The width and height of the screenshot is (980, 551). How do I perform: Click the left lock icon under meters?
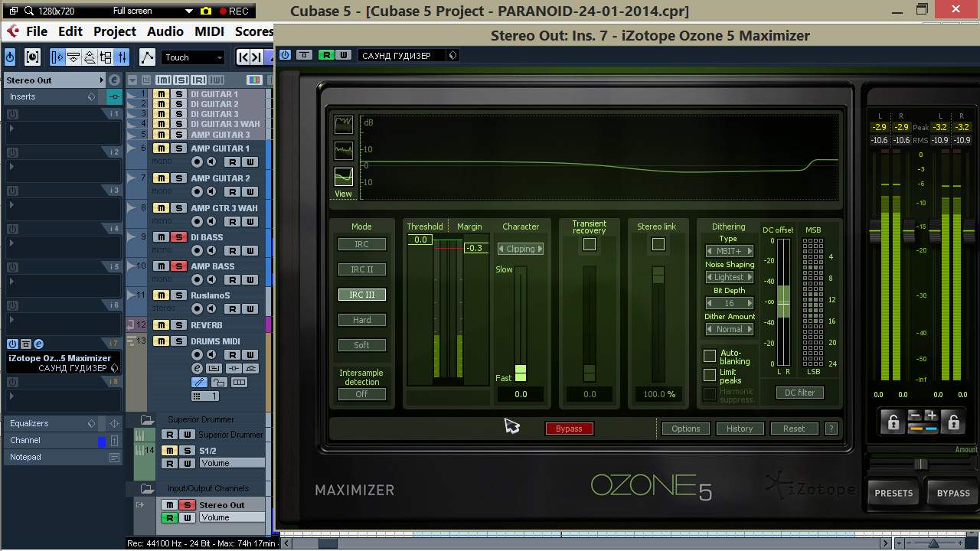(893, 422)
